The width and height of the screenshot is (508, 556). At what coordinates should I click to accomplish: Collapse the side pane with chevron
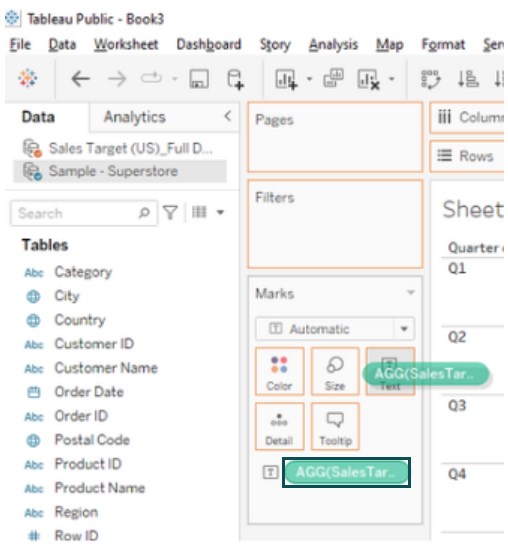pos(228,116)
